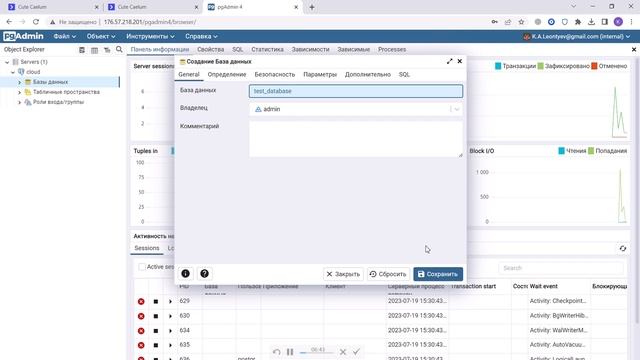Cancel query of session PID 635
This screenshot has height=360, width=640.
[156, 345]
